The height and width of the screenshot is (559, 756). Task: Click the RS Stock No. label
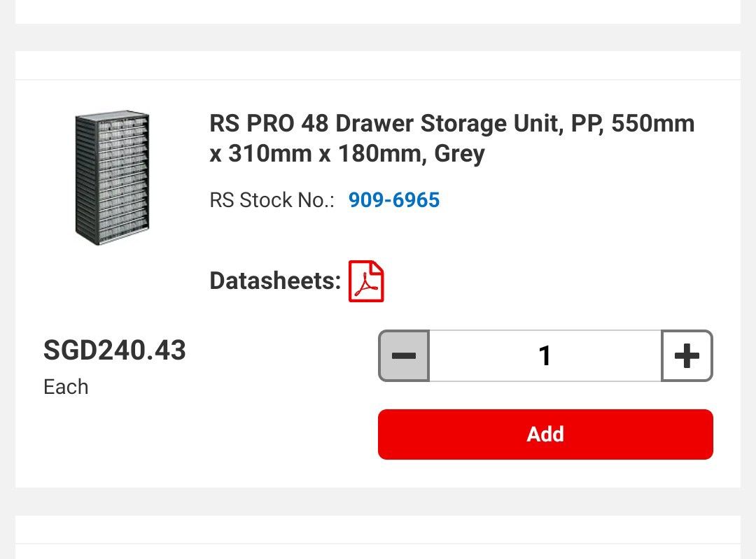[274, 201]
